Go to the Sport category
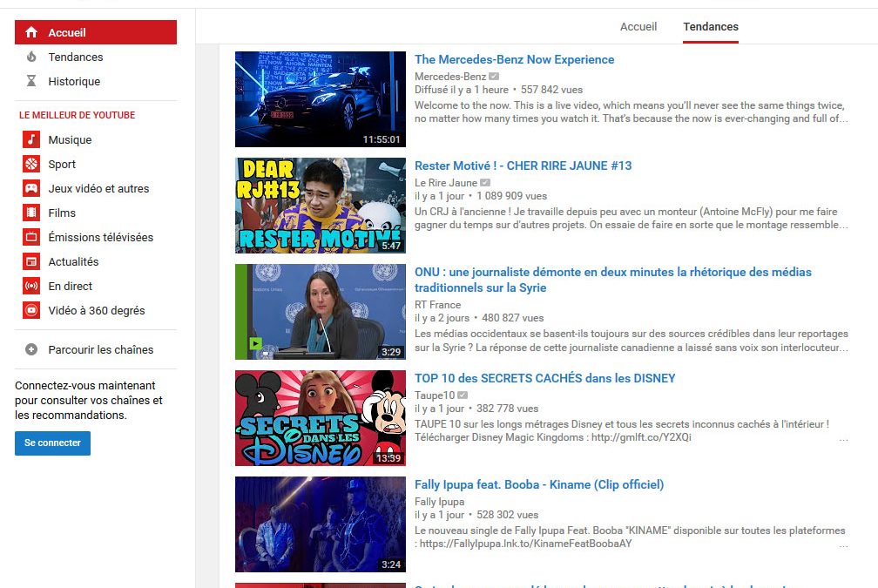This screenshot has width=878, height=588. [62, 164]
